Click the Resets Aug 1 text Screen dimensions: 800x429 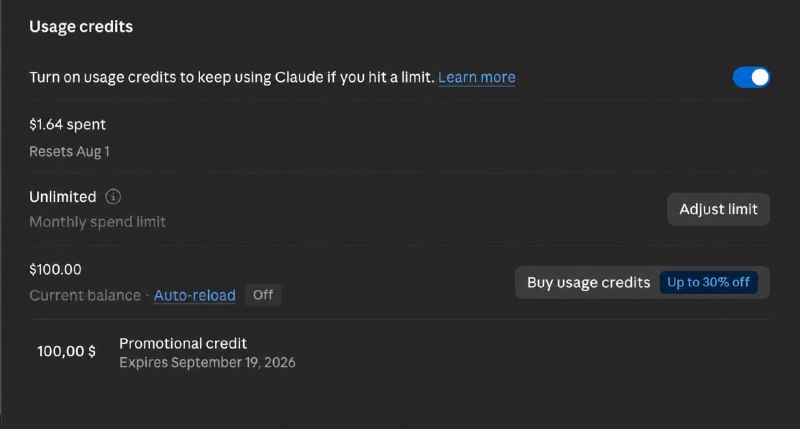click(x=69, y=152)
